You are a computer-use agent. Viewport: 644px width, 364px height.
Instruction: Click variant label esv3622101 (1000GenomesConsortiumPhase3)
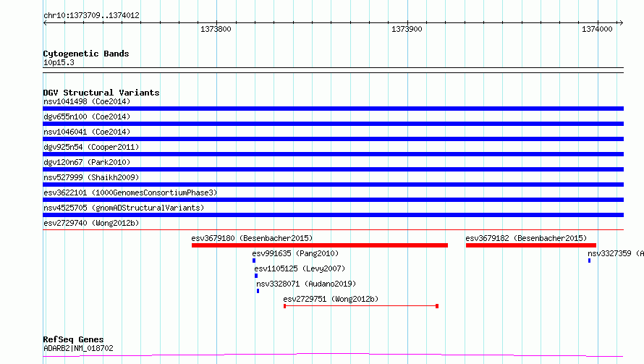(x=130, y=192)
